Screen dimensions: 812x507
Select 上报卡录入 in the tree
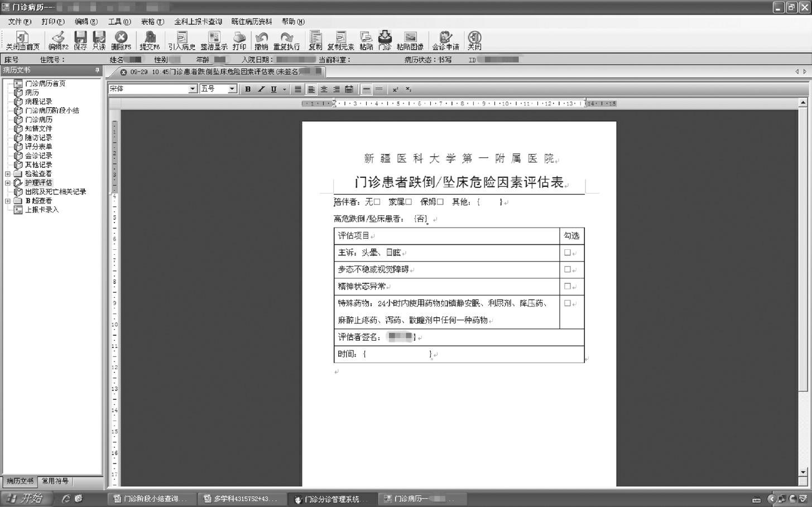point(42,210)
